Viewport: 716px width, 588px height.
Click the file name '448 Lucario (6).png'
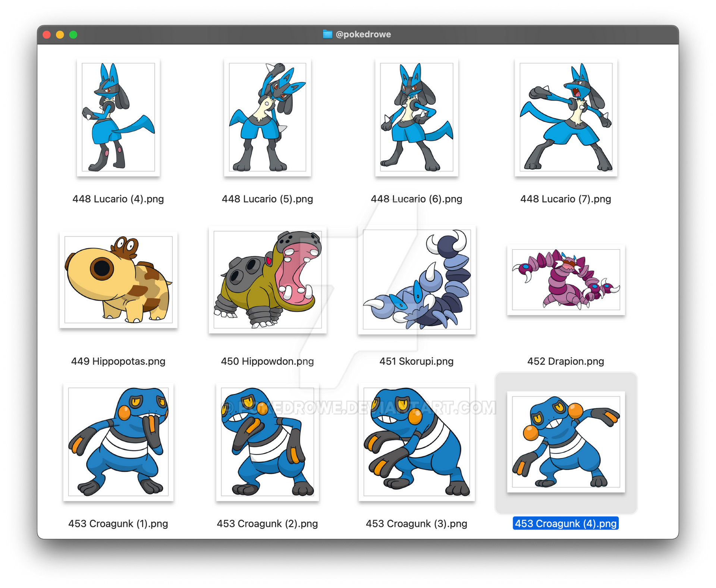pos(417,199)
